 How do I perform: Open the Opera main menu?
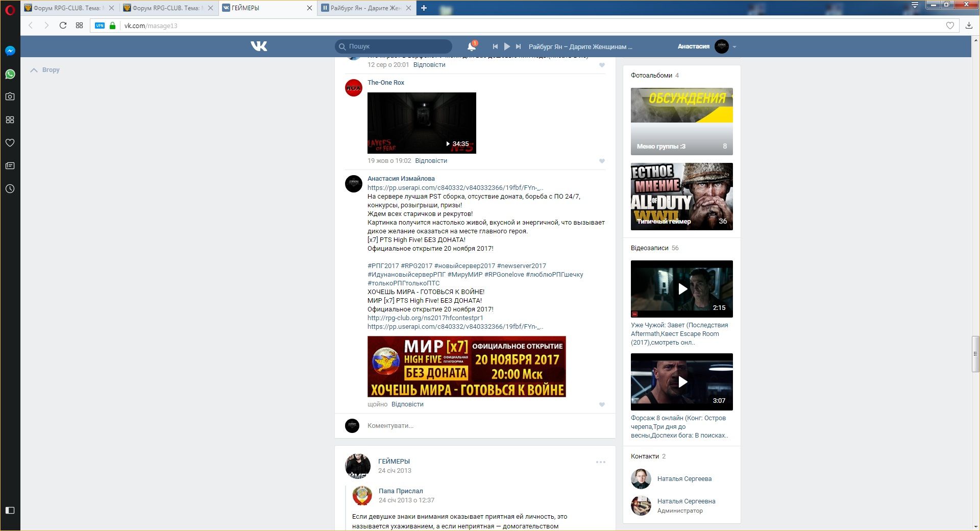(x=10, y=9)
